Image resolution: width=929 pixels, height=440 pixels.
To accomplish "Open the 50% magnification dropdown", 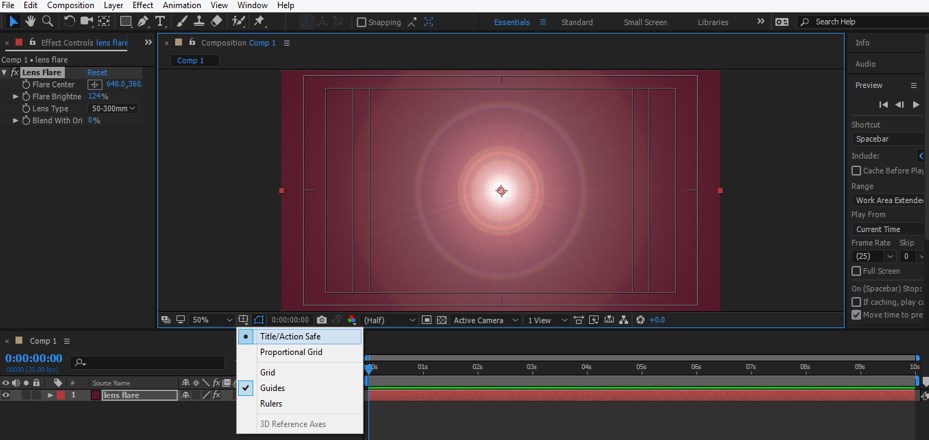I will click(212, 320).
